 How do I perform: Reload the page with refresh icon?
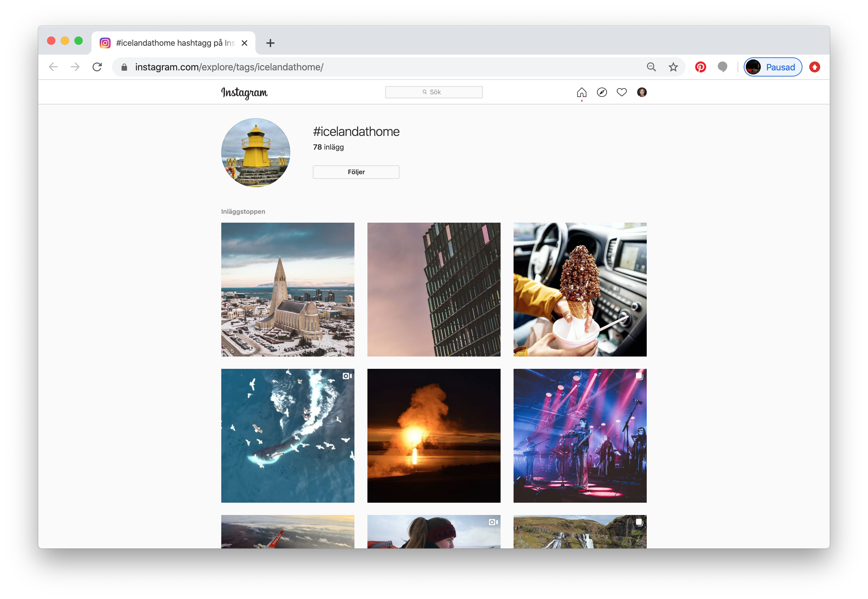point(97,67)
